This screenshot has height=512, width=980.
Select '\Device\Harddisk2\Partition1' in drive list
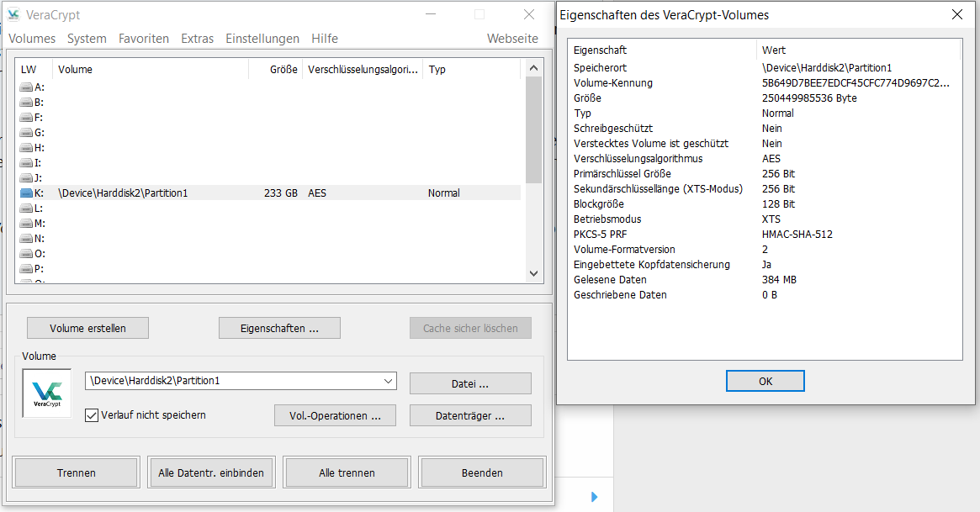pos(123,193)
